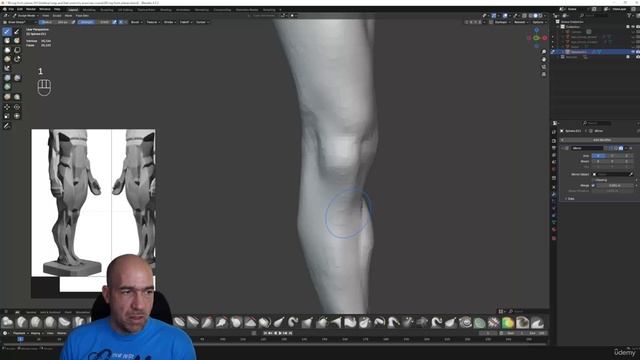The width and height of the screenshot is (640, 360).
Task: Open the Tool tab in Properties editor
Action: click(x=554, y=132)
